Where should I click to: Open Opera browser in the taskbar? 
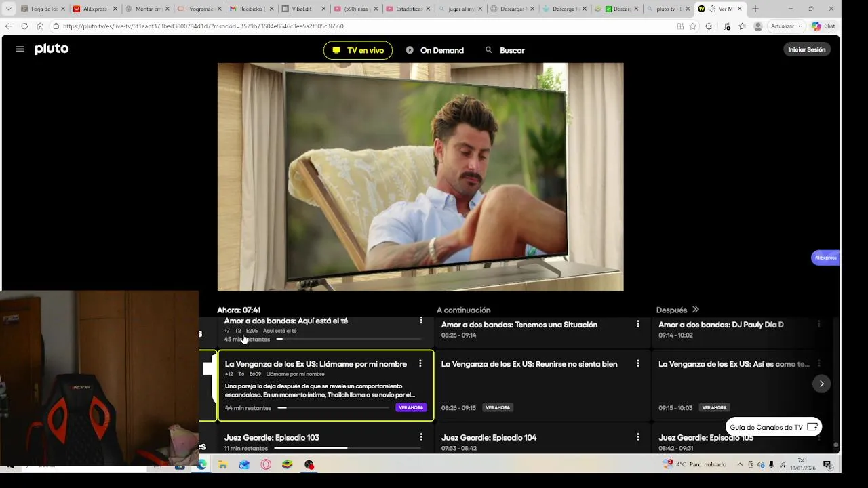266,464
